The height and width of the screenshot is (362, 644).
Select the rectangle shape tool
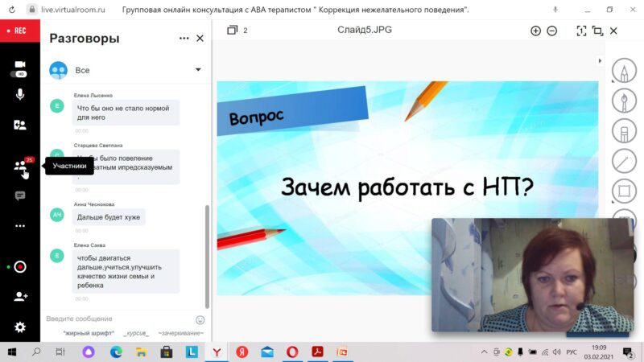(624, 191)
